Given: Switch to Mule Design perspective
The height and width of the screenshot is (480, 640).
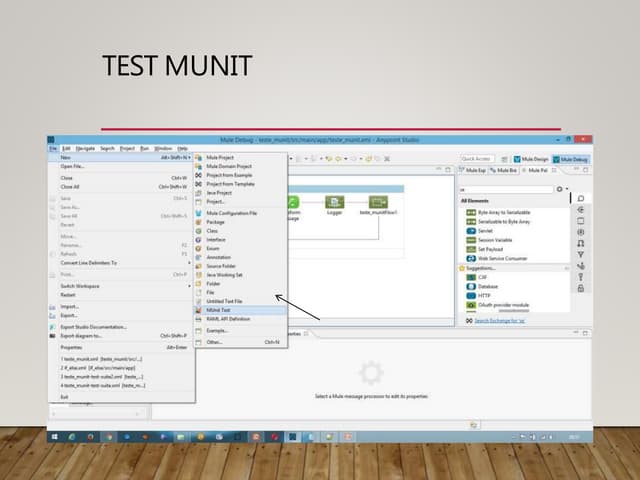Looking at the screenshot, I should [533, 159].
